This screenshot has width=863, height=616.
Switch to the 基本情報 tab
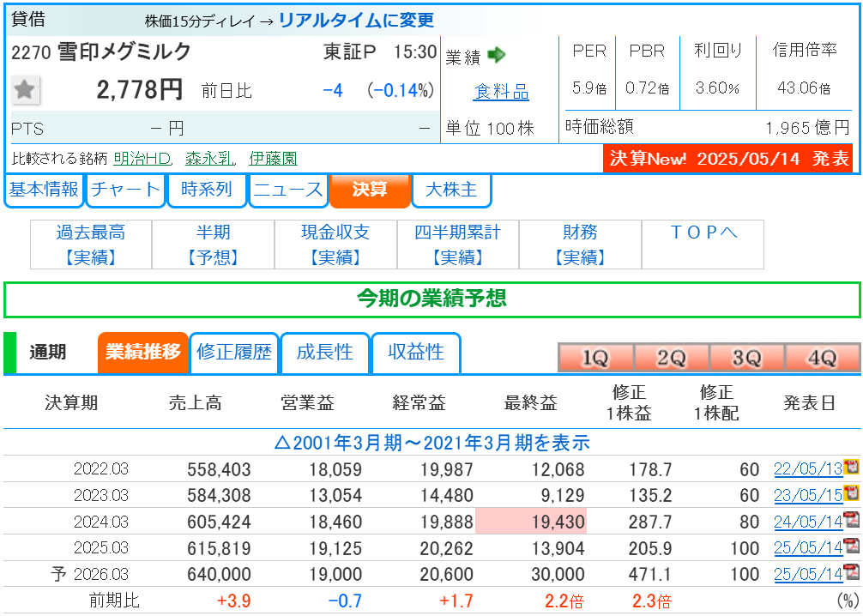44,190
